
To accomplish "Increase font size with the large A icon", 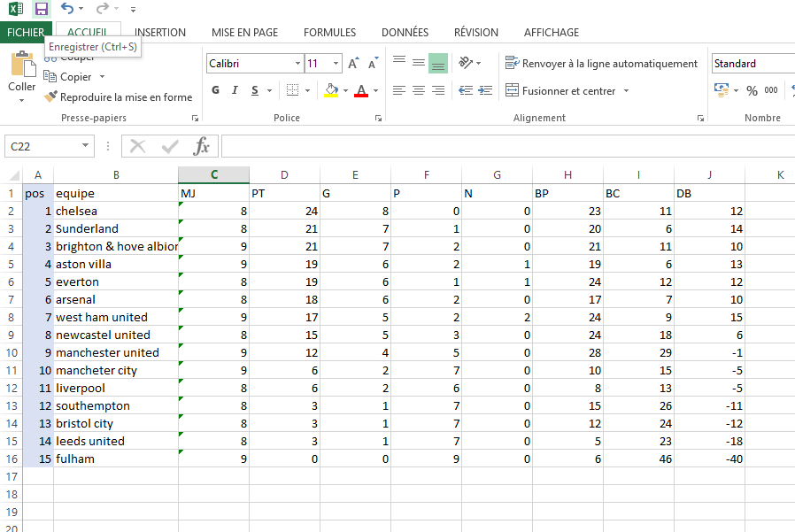I will (x=353, y=63).
